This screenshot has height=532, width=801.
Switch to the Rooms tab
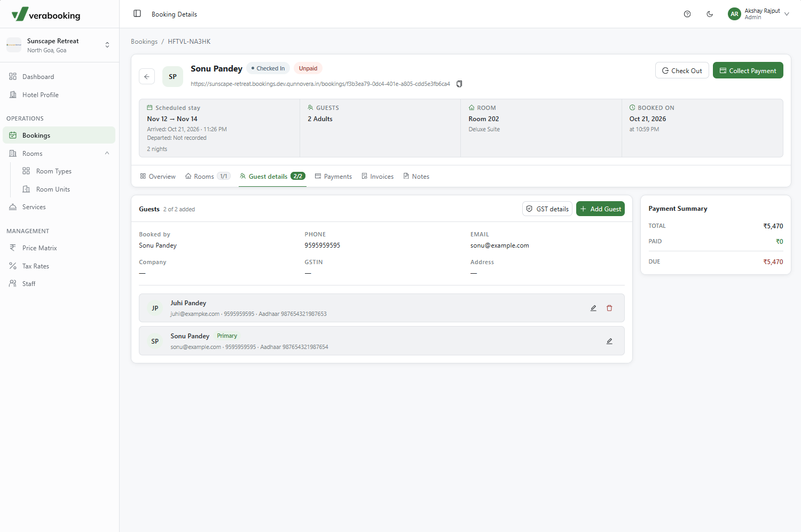208,176
